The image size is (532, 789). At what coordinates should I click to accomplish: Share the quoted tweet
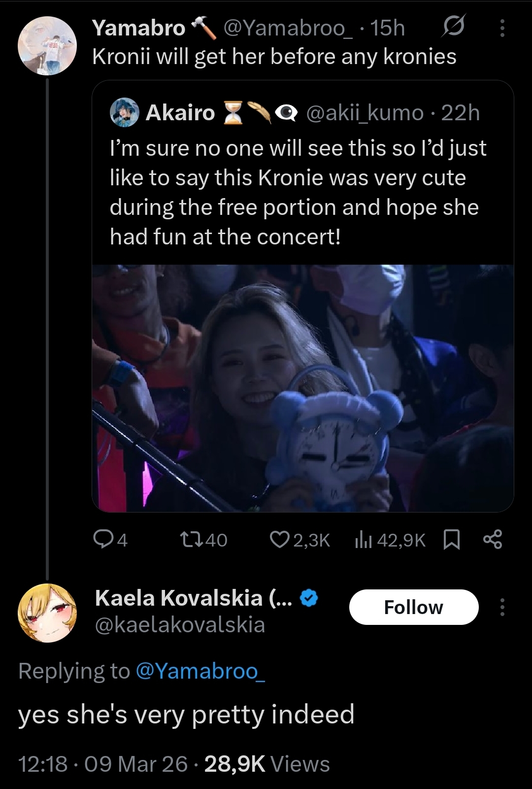[492, 540]
